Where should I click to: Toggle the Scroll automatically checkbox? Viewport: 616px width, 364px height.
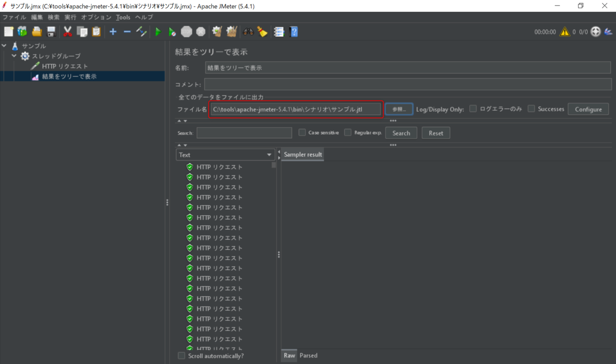click(x=181, y=355)
